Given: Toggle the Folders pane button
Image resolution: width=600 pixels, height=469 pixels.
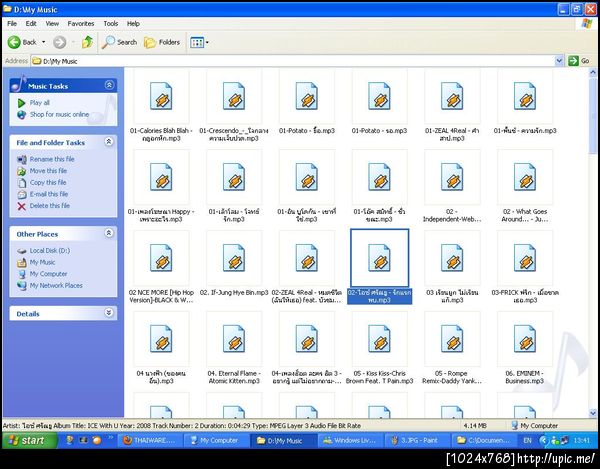Looking at the screenshot, I should click(x=162, y=42).
